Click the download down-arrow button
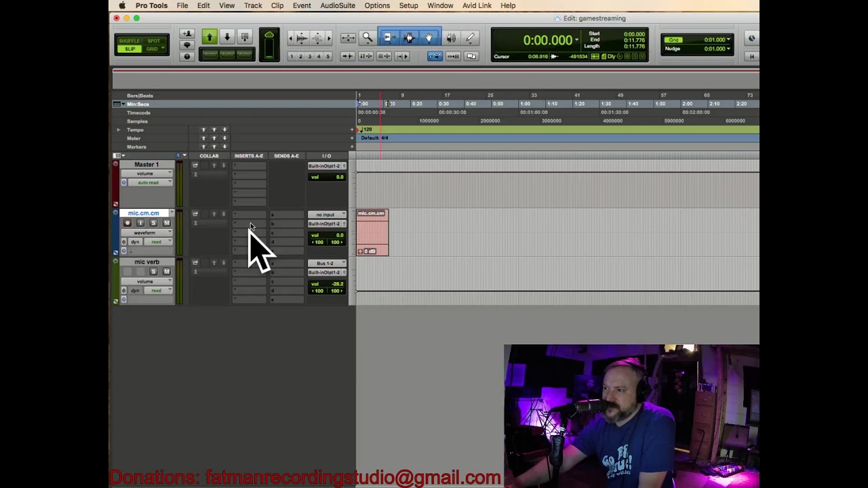Viewport: 868px width, 488px height. point(227,37)
